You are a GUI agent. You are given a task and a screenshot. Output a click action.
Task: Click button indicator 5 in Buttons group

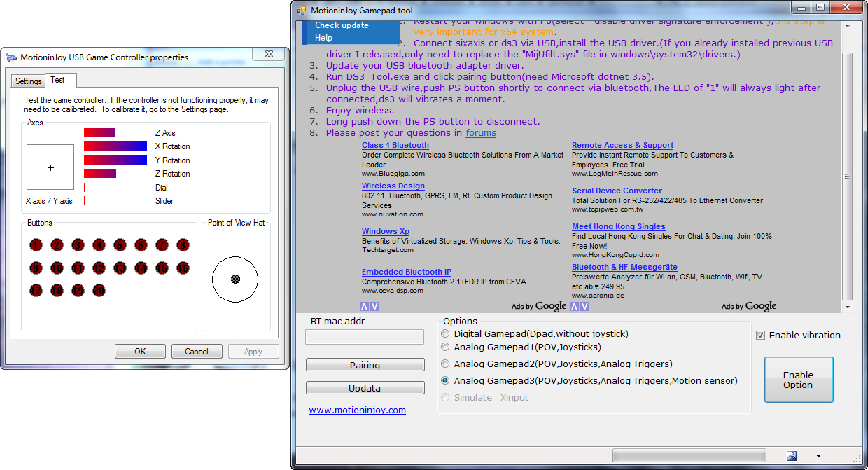point(120,244)
